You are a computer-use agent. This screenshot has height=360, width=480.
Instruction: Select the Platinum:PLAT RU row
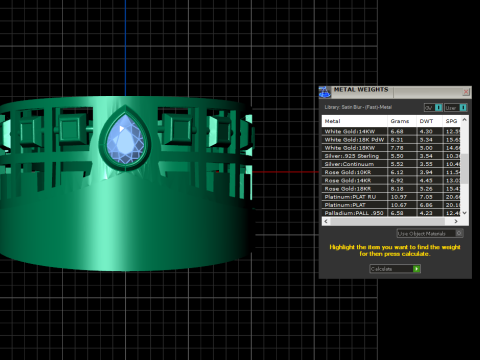click(x=391, y=197)
